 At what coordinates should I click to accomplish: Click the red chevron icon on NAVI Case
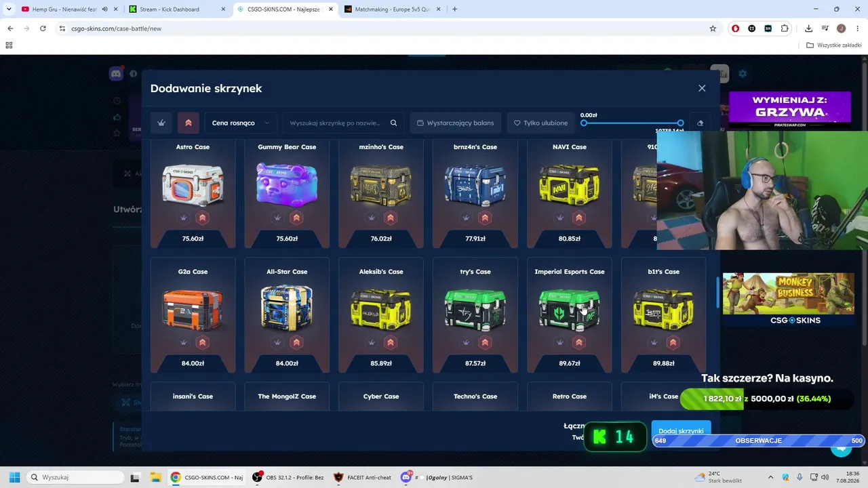(579, 218)
